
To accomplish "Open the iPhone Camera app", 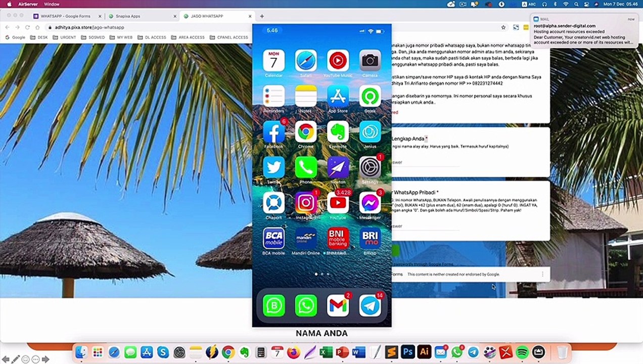I will [370, 61].
